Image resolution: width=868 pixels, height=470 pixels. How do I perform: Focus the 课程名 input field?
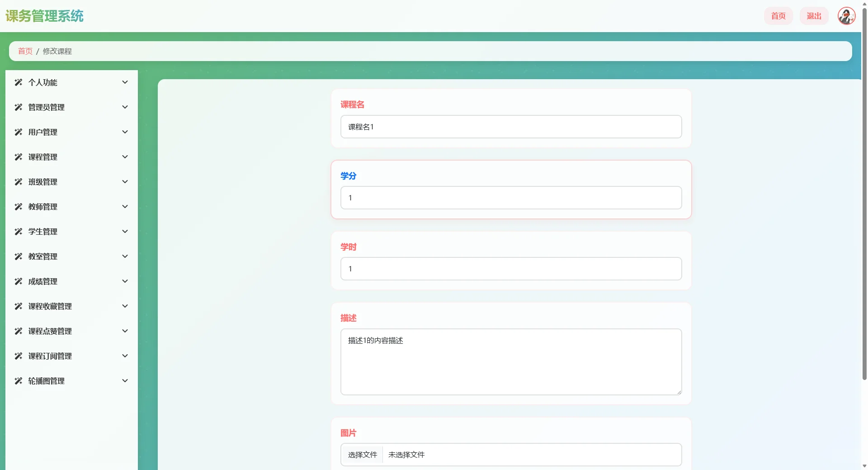511,127
